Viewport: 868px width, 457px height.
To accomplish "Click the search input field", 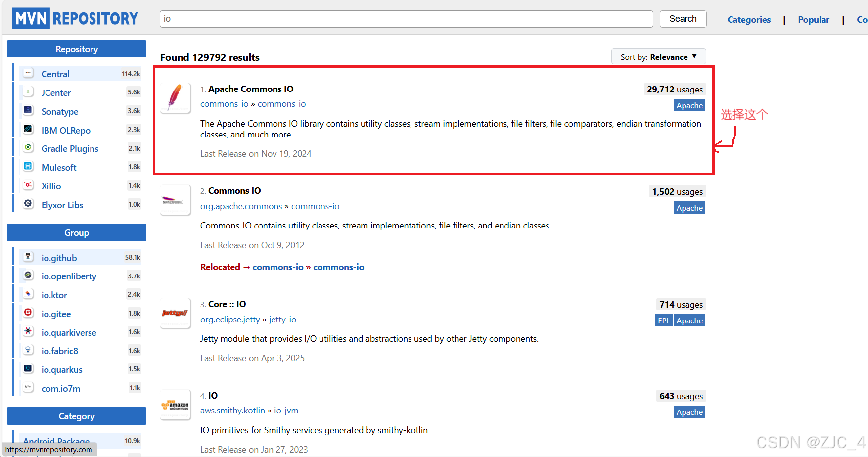I will click(x=406, y=19).
